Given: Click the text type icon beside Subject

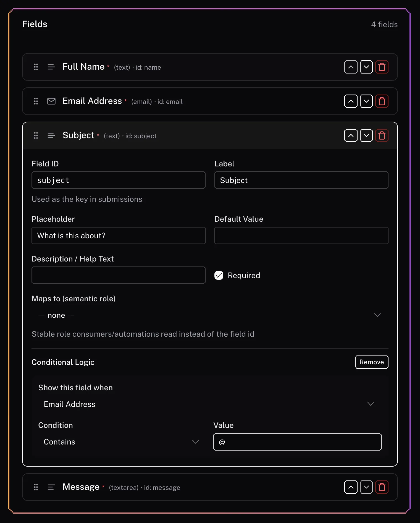Looking at the screenshot, I should (51, 135).
